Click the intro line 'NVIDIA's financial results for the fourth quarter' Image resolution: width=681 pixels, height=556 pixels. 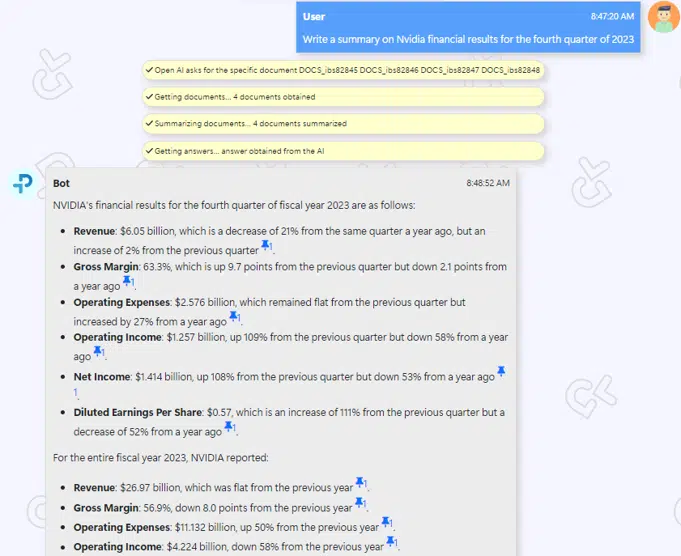[234, 205]
